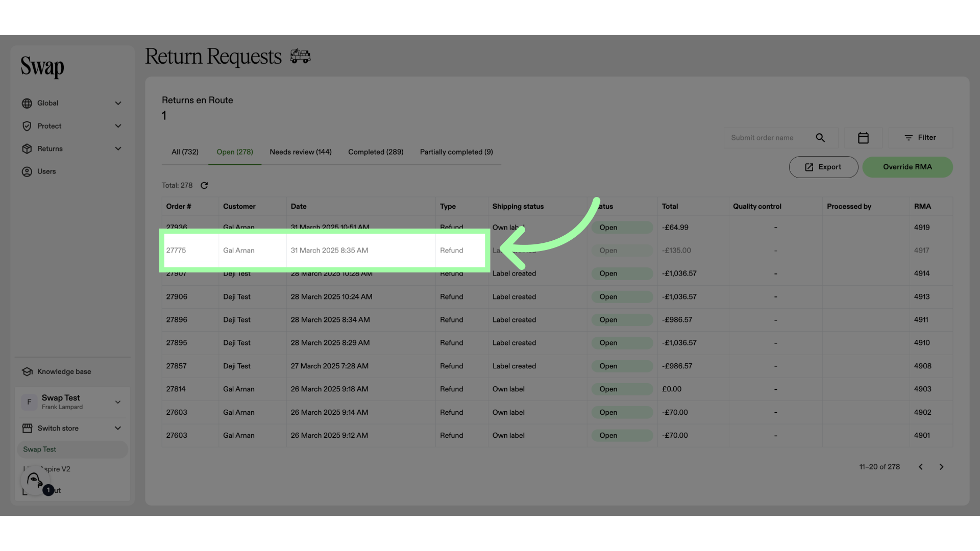Click the Returns en Route heading
Image resolution: width=980 pixels, height=551 pixels.
[x=197, y=101]
